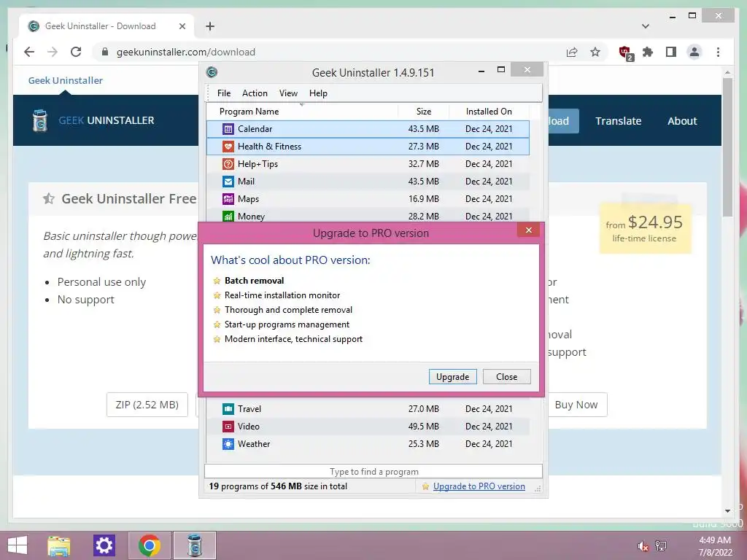747x560 pixels.
Task: Click Chrome icon in taskbar
Action: pyautogui.click(x=150, y=545)
